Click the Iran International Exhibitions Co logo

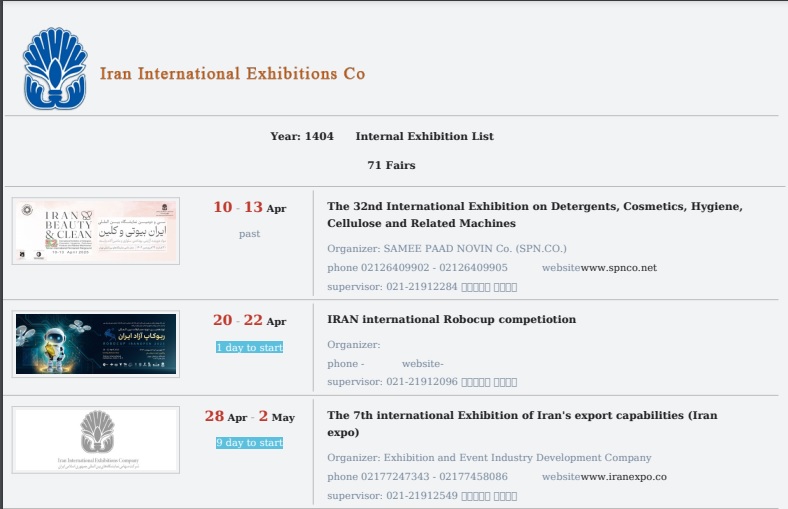pos(54,69)
